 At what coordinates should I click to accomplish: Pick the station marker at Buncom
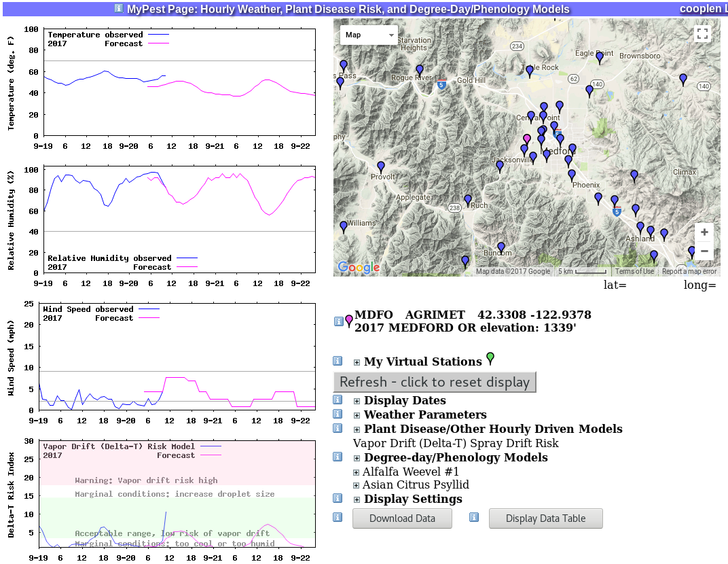(501, 247)
